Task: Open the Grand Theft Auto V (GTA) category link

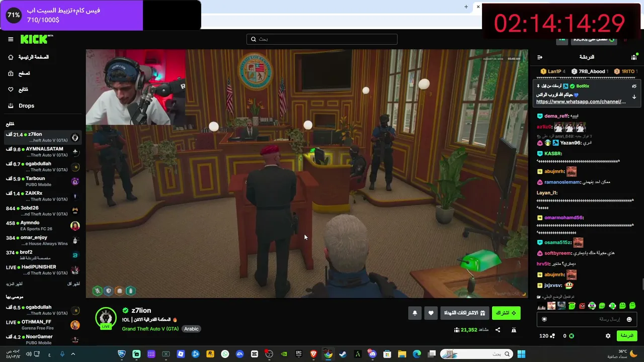Action: 150,329
